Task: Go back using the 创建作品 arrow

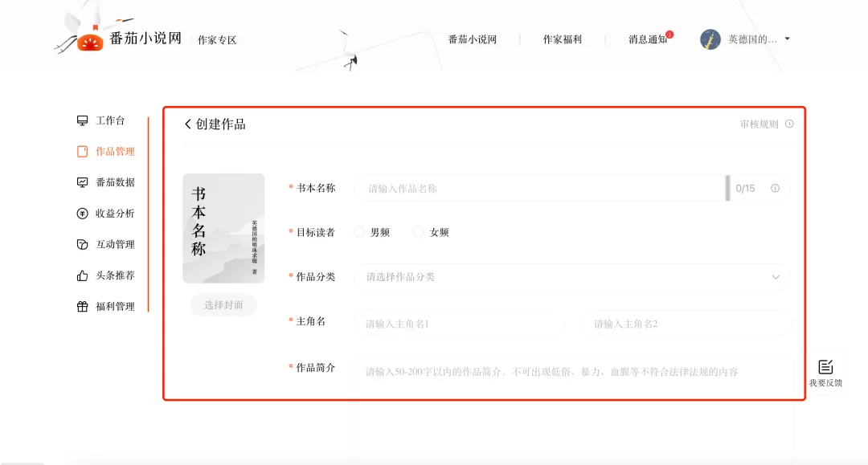Action: tap(188, 124)
